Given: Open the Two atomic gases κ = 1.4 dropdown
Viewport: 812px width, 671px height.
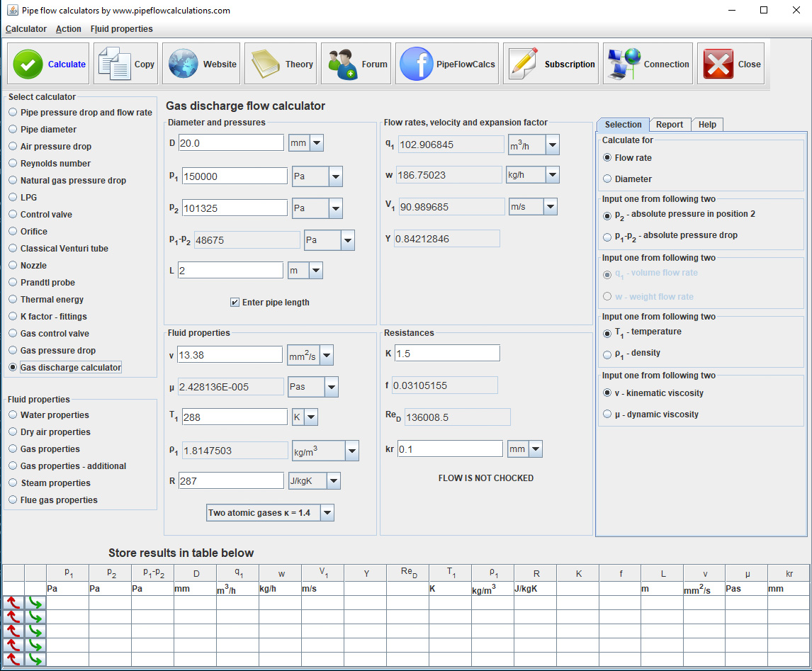Looking at the screenshot, I should point(327,513).
